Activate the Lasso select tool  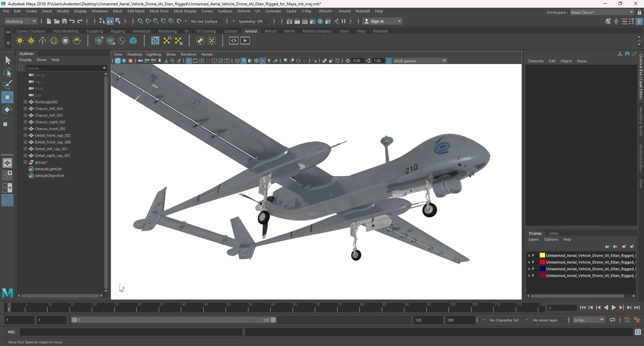click(x=7, y=72)
